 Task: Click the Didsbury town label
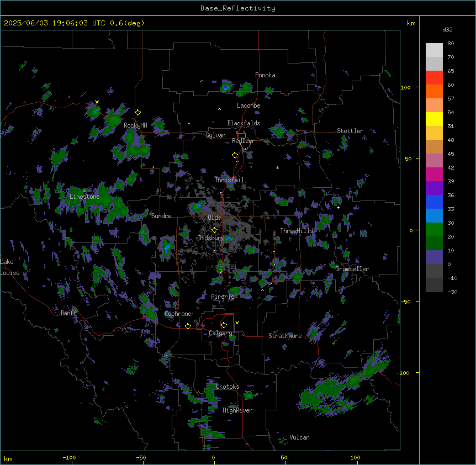coord(211,238)
